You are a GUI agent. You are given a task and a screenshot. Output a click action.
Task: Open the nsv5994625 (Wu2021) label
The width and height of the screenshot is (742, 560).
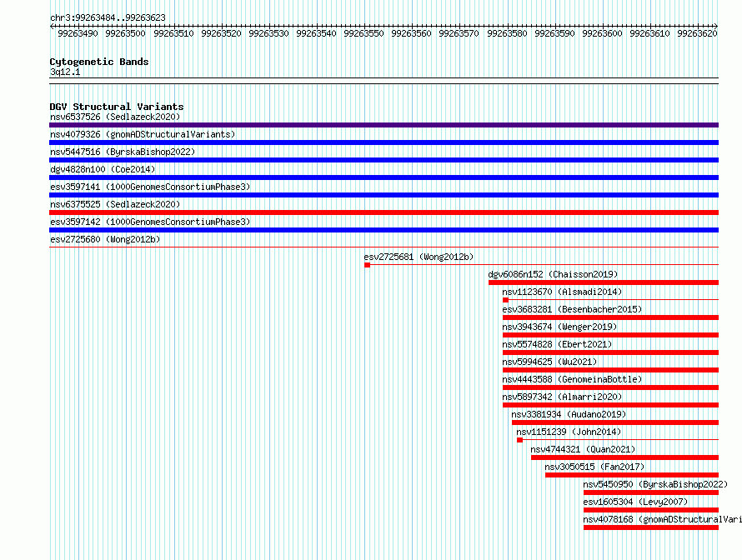pyautogui.click(x=549, y=362)
